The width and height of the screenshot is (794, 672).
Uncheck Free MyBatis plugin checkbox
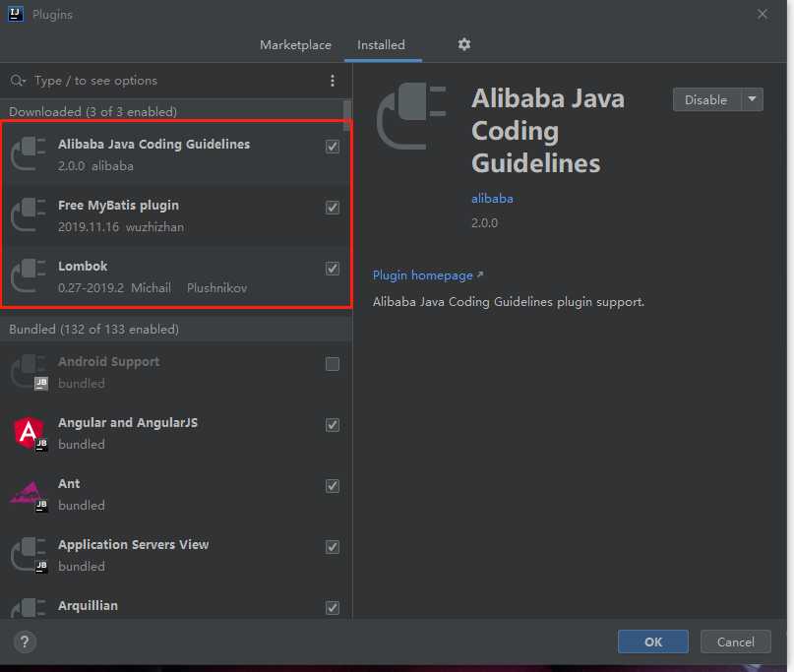pos(333,208)
